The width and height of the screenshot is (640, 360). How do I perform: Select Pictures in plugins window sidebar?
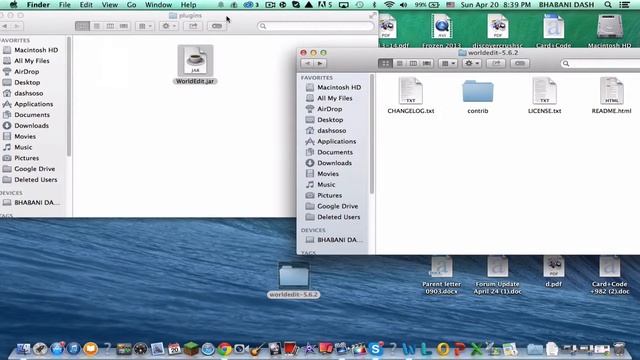click(26, 158)
